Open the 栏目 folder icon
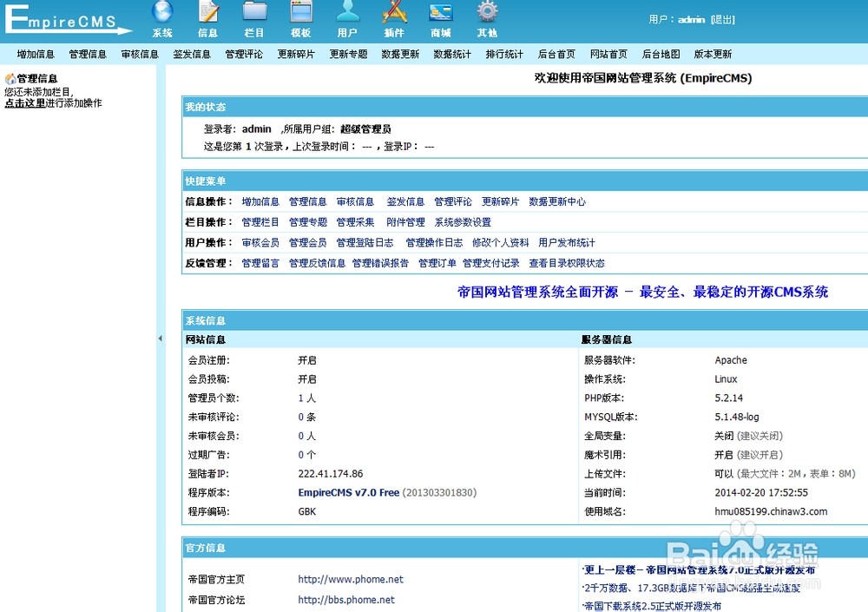The height and width of the screenshot is (612, 868). tap(254, 11)
